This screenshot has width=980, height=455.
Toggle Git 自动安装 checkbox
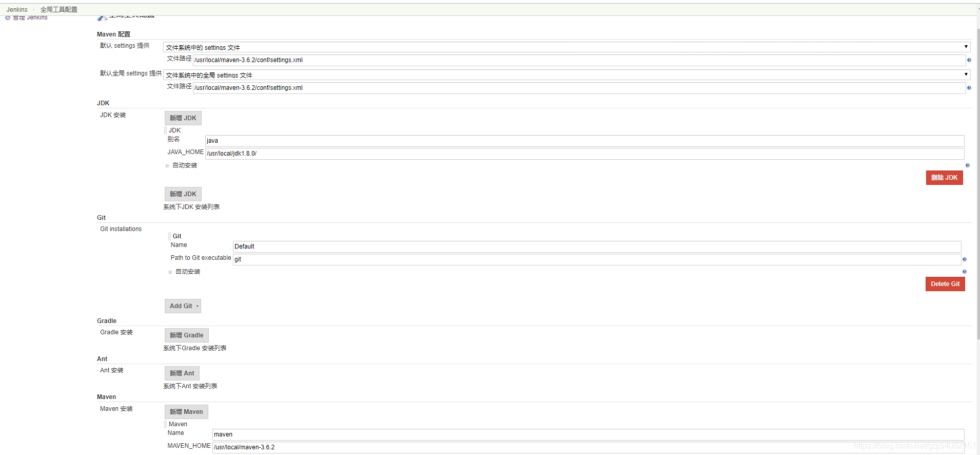[170, 272]
